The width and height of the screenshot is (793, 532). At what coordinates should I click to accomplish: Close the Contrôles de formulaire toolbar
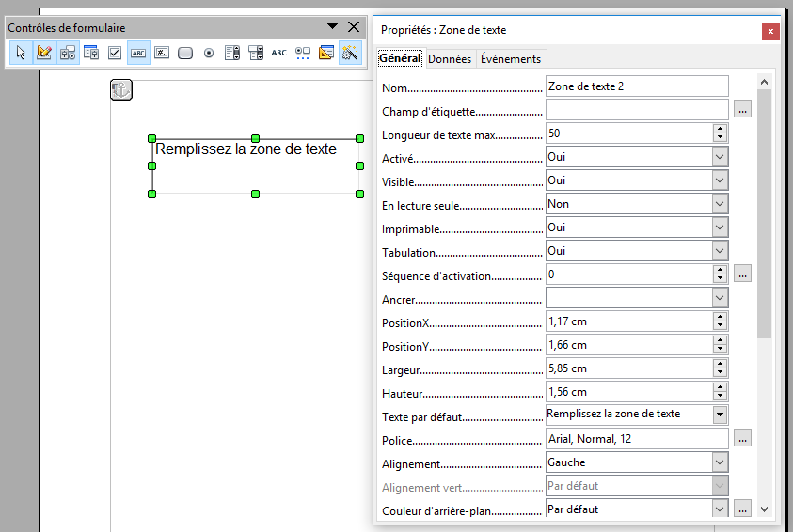[x=354, y=26]
